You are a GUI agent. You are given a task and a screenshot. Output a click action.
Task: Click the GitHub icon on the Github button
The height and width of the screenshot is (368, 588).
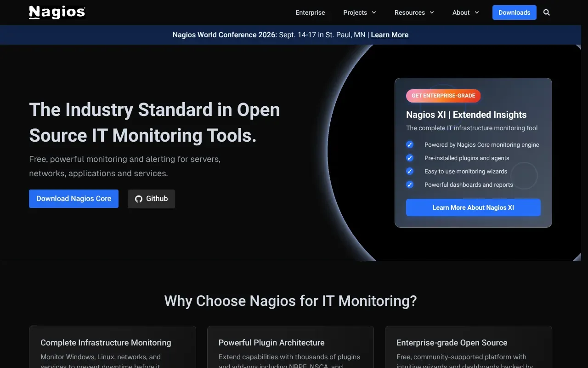tap(138, 199)
